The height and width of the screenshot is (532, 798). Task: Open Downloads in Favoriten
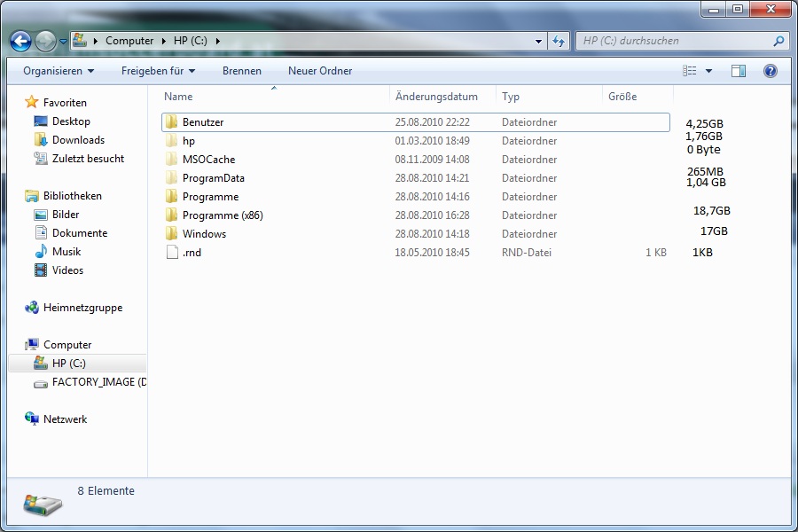click(78, 140)
